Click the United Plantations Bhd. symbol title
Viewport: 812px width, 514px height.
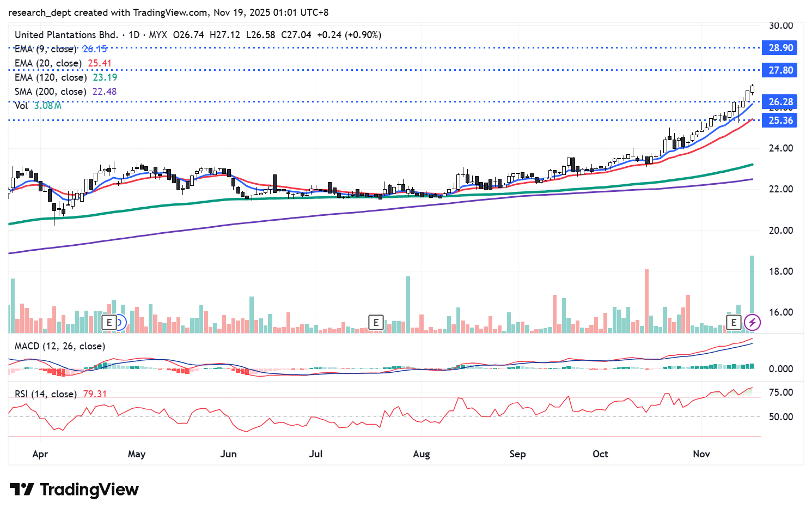66,35
